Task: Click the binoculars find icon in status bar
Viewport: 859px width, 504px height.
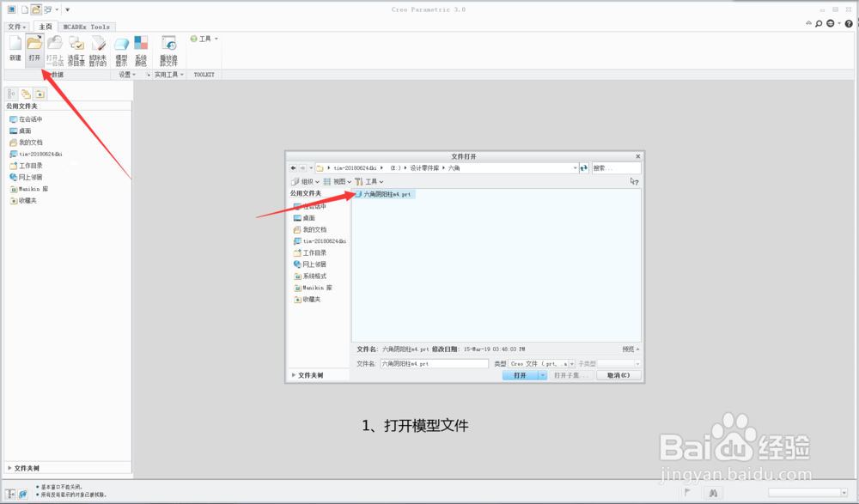Action: [713, 493]
